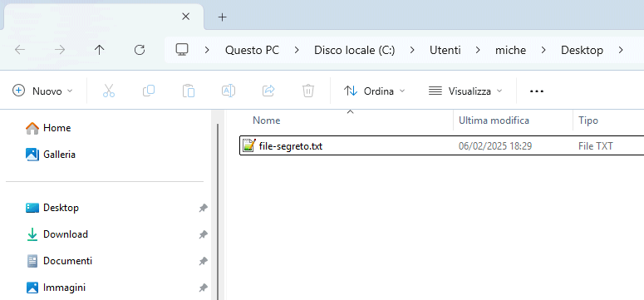Viewport: 644px width, 300px height.
Task: Open the Visualizza view dropdown
Action: pyautogui.click(x=465, y=91)
